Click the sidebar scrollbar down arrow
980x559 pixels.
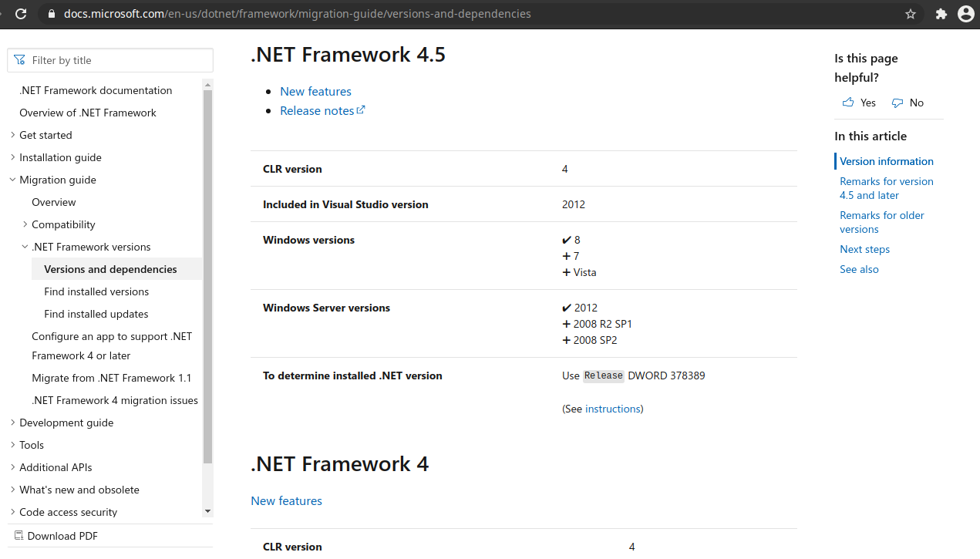[x=207, y=511]
